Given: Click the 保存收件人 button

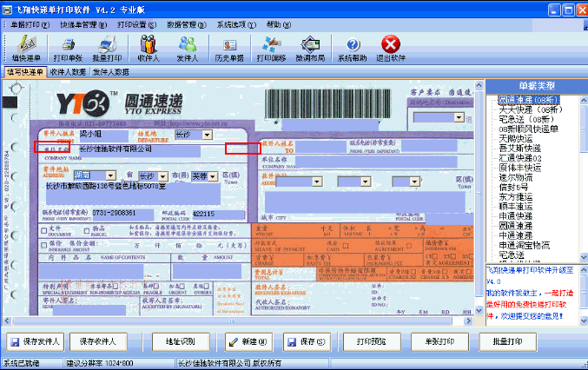Looking at the screenshot, I should coord(98,341).
